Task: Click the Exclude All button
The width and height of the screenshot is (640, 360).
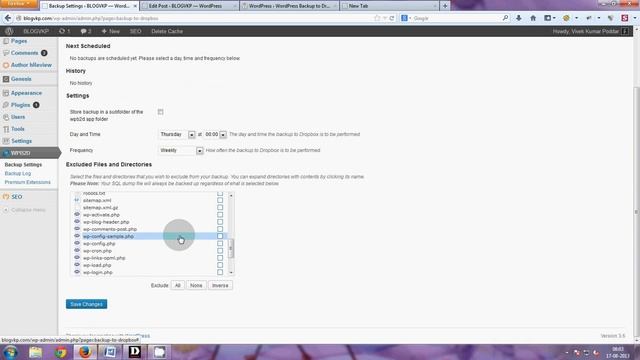Action: [x=178, y=285]
